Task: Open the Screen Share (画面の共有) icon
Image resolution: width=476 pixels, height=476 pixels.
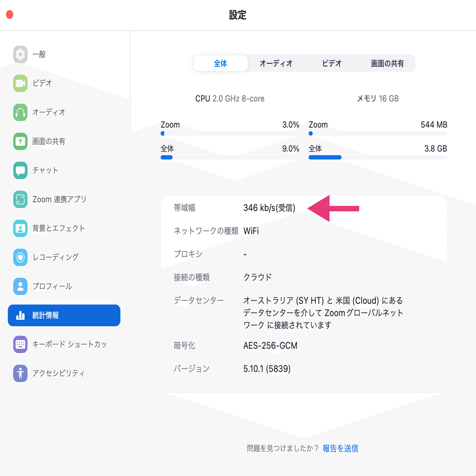Action: pyautogui.click(x=20, y=141)
